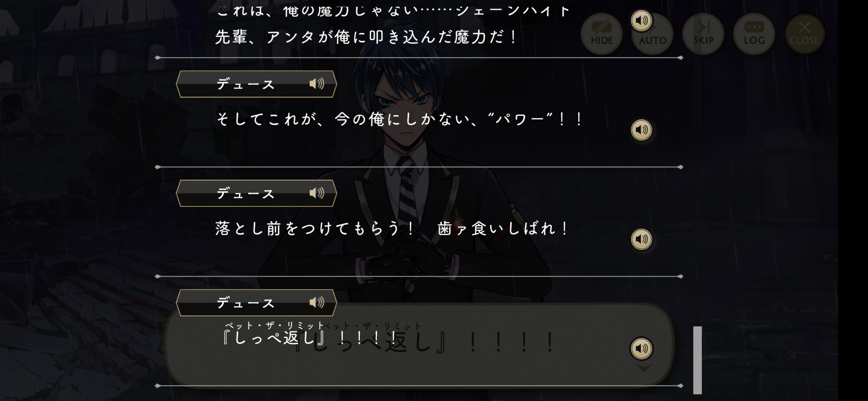Toggle AUTO dialogue advance
This screenshot has width=868, height=401.
click(652, 34)
